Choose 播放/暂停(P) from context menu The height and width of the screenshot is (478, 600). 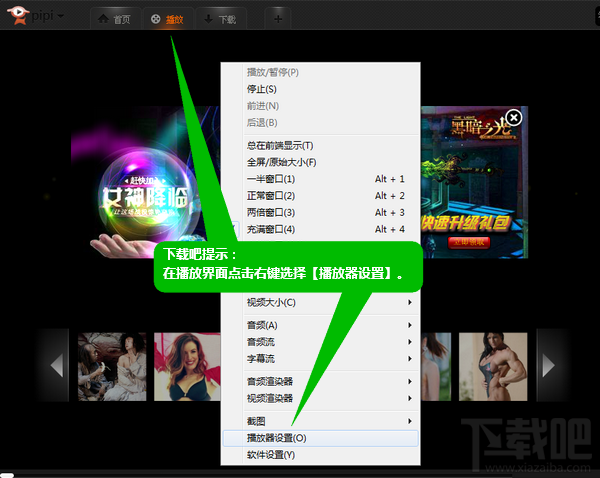pyautogui.click(x=320, y=72)
